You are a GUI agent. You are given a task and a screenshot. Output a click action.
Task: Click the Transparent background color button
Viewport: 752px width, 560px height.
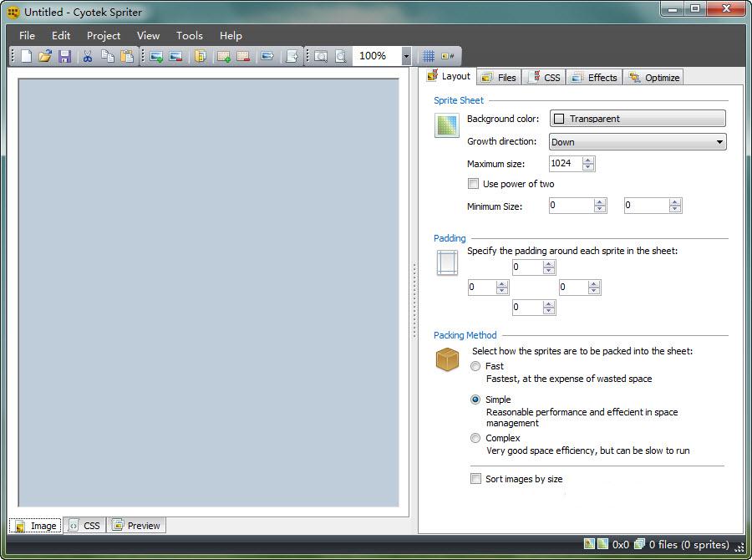click(x=638, y=119)
